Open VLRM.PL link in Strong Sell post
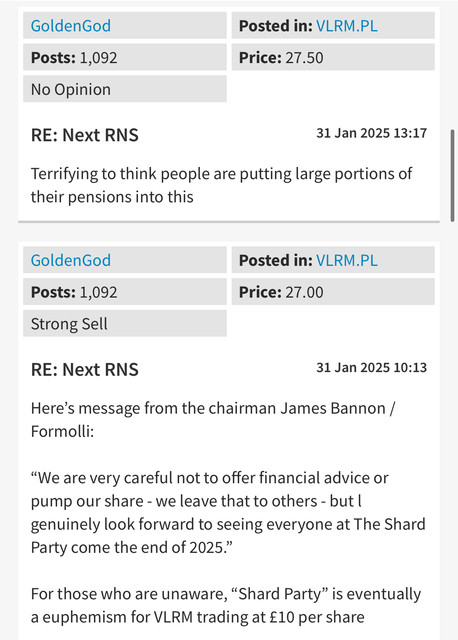Image resolution: width=458 pixels, height=640 pixels. 347,260
